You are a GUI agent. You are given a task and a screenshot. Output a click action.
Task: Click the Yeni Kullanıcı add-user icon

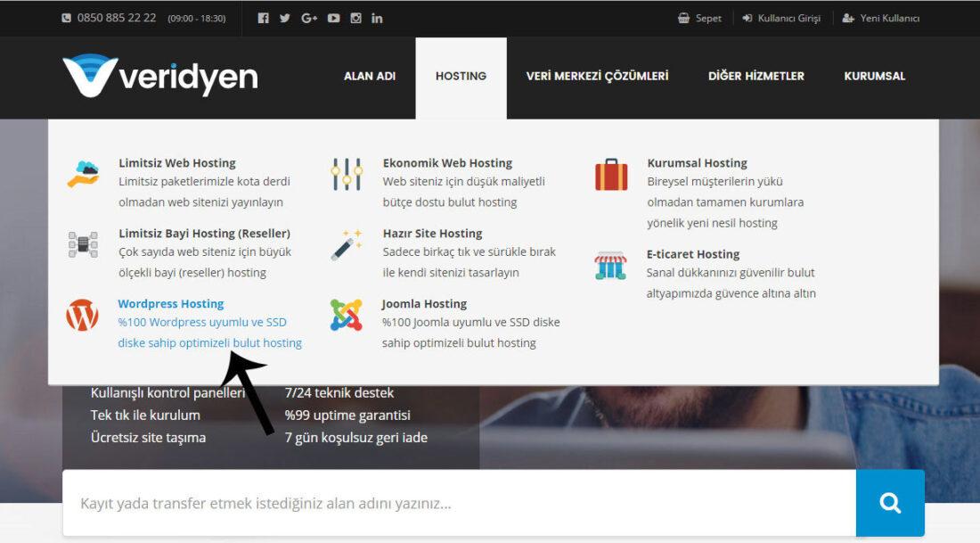(x=848, y=18)
